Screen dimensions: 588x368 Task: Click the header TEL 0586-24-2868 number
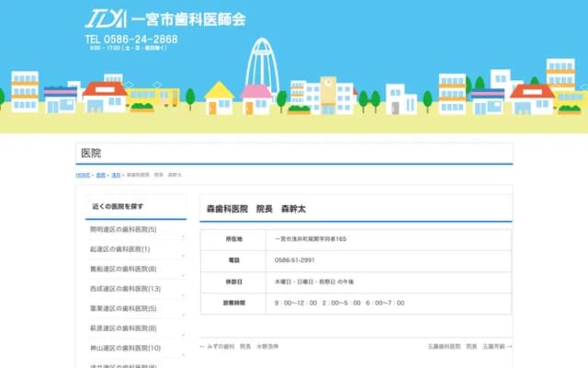pyautogui.click(x=131, y=40)
